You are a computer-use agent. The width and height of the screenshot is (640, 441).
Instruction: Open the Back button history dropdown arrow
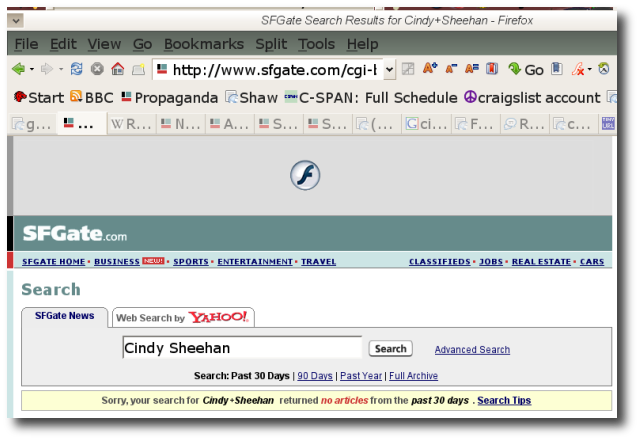pyautogui.click(x=32, y=69)
